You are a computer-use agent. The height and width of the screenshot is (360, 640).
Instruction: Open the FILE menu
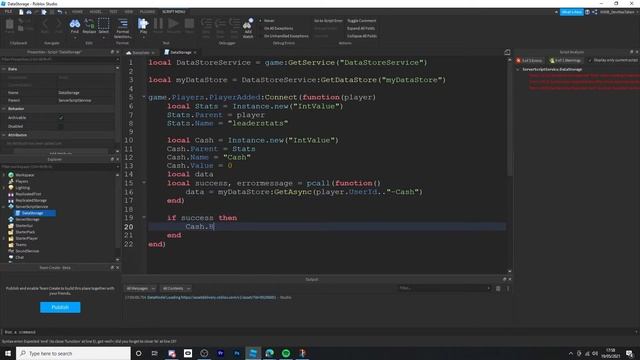coord(9,12)
